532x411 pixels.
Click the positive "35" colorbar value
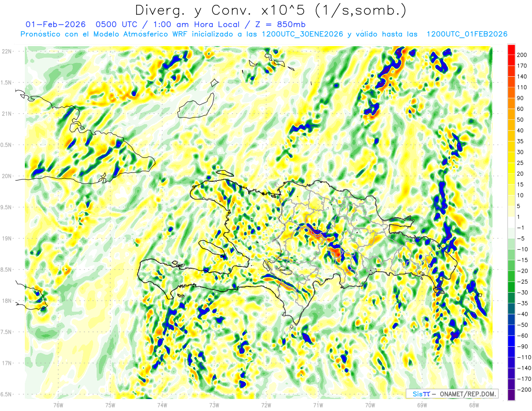521,141
